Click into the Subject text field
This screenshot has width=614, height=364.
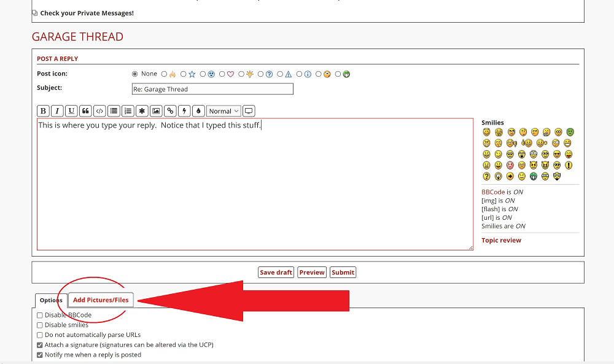(x=212, y=89)
